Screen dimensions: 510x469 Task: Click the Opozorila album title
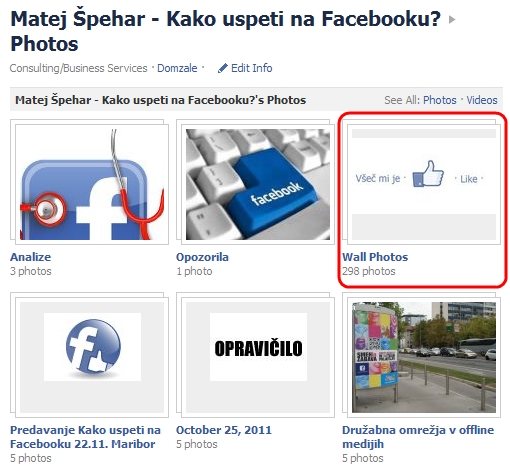click(x=202, y=257)
